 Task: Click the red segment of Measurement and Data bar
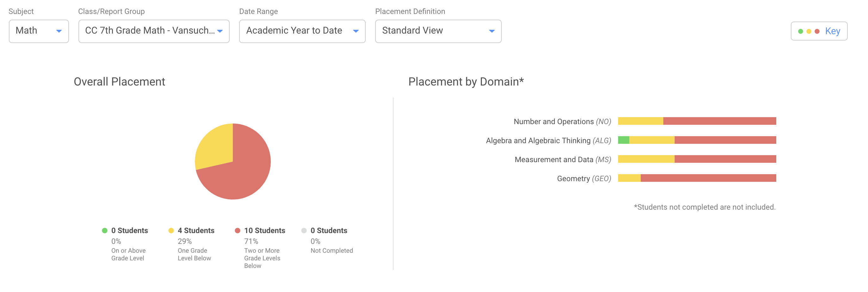725,159
